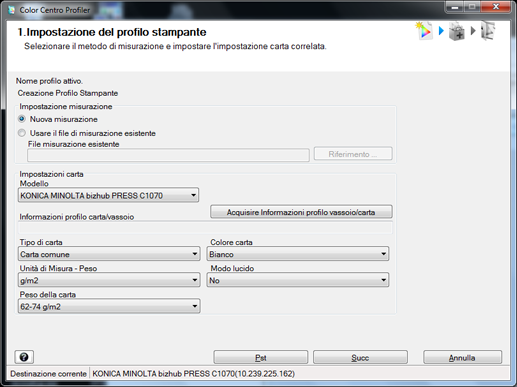
Task: Open the Colore carta dropdown
Action: coord(298,254)
